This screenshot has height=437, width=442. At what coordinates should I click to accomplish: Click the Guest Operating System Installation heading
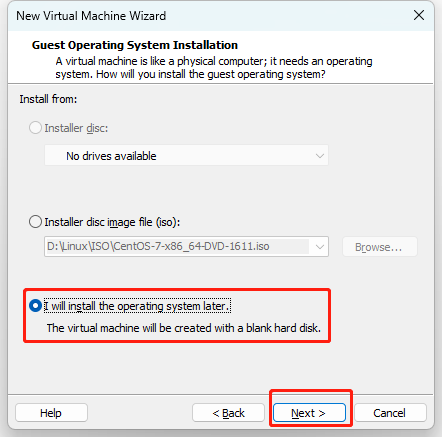pos(135,45)
